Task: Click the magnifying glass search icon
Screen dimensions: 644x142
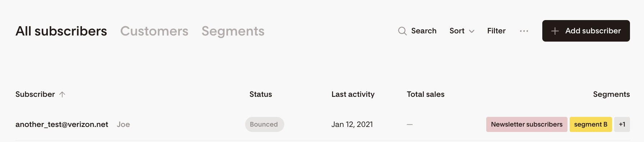Action: (402, 31)
